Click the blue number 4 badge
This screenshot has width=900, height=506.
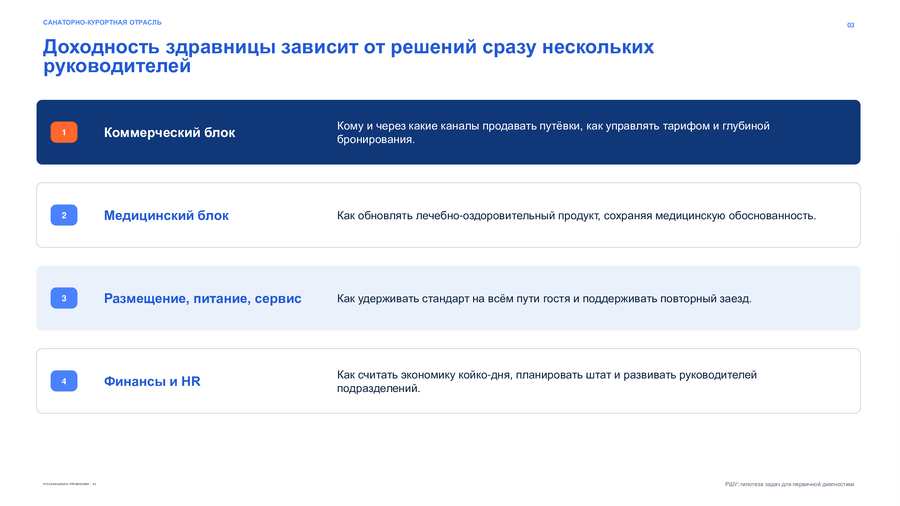point(64,381)
